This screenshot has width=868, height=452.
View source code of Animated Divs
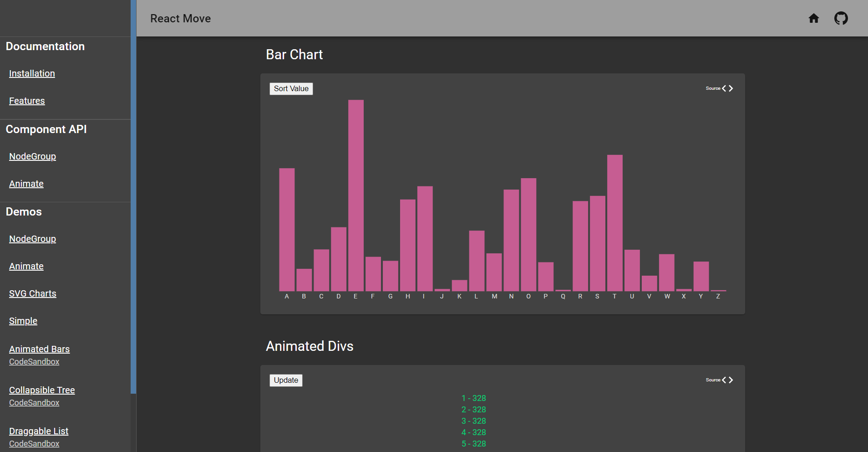(719, 380)
